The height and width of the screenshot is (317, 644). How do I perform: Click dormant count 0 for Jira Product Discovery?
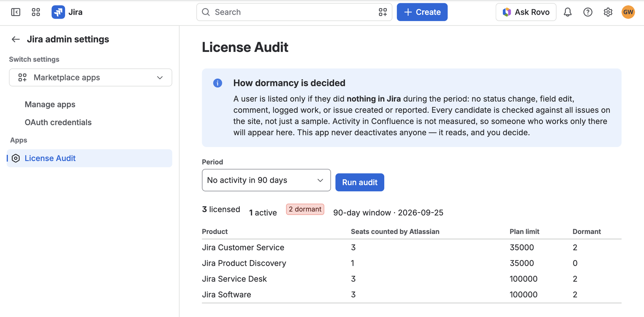click(x=575, y=263)
